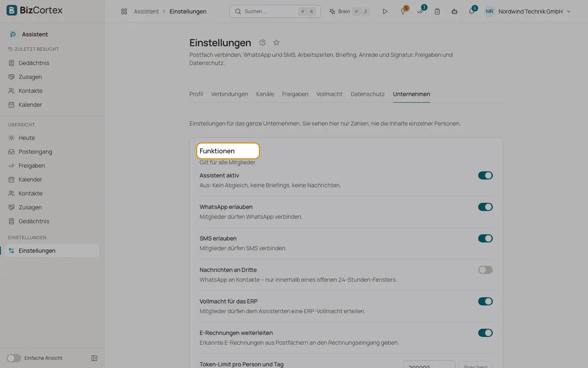Click the Assistent breadcrumb link
Screen dimensions: 588x368
pyautogui.click(x=146, y=11)
